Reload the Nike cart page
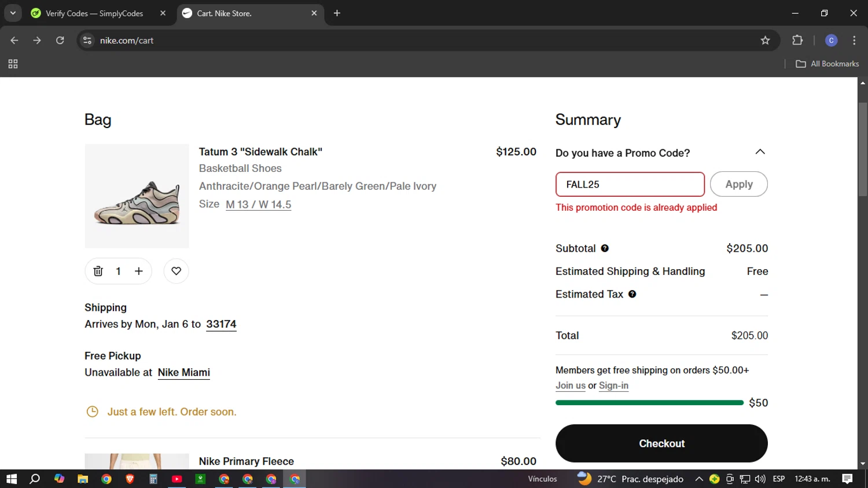This screenshot has height=488, width=868. click(x=60, y=41)
